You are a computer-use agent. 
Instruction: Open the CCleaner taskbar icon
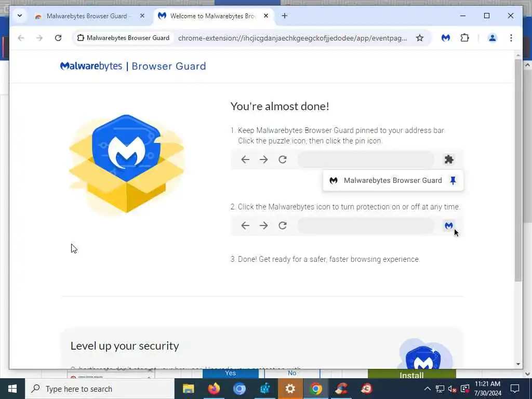pos(341,389)
